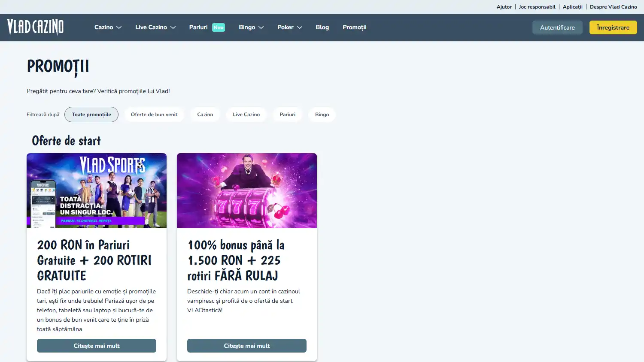Image resolution: width=644 pixels, height=362 pixels.
Task: Open the Vlad Sports promo image
Action: pyautogui.click(x=97, y=190)
